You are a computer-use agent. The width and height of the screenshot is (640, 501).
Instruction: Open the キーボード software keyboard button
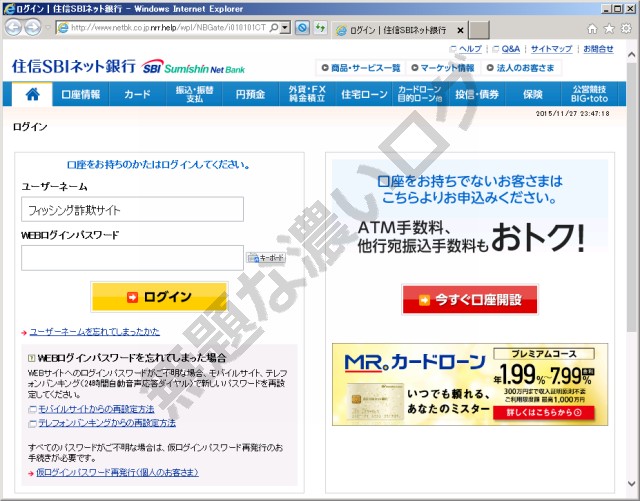coord(266,258)
